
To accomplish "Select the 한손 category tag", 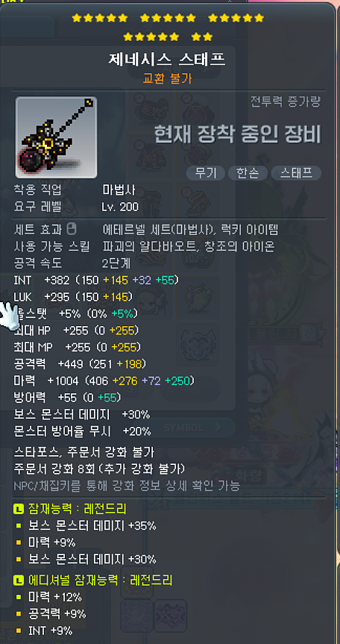I will click(x=248, y=173).
